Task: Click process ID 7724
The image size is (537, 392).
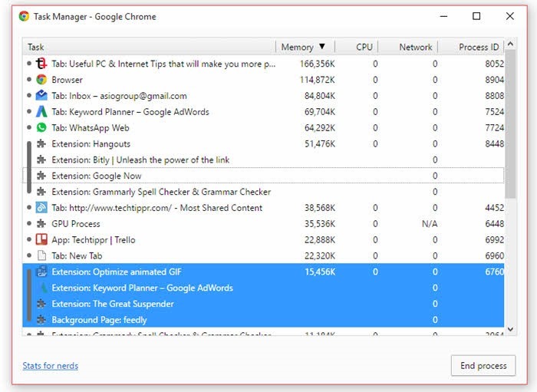Action: tap(494, 127)
